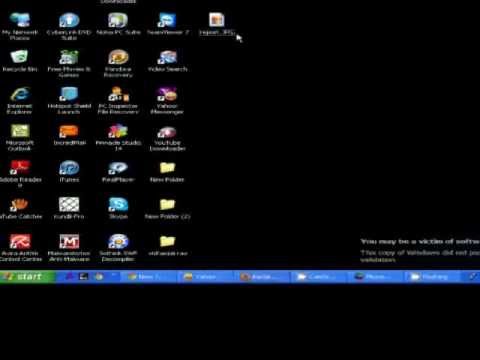Click the second Quick Launch icon
Screen dimensions: 480x360
[x=83, y=277]
